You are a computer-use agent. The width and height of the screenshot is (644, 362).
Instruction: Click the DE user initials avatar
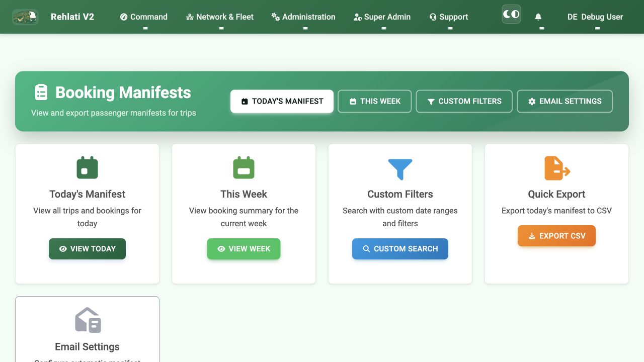(x=572, y=17)
